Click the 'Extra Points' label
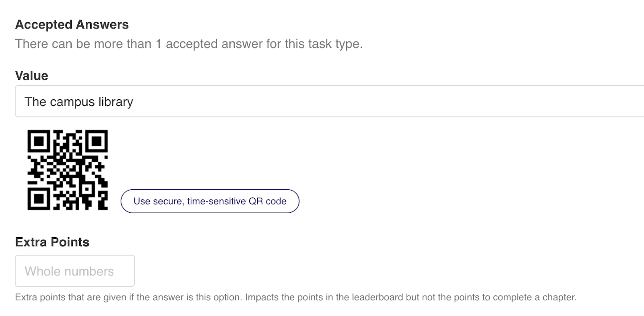Image resolution: width=644 pixels, height=316 pixels. point(52,242)
